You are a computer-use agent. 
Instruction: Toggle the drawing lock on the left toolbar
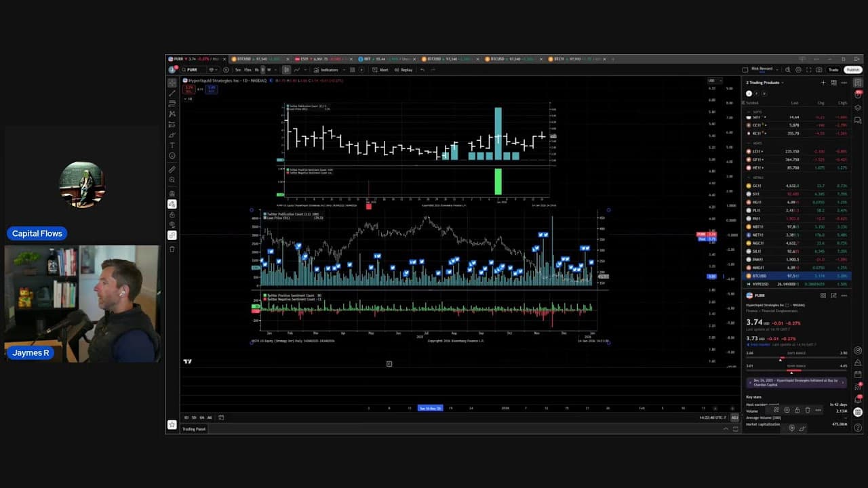(x=172, y=215)
